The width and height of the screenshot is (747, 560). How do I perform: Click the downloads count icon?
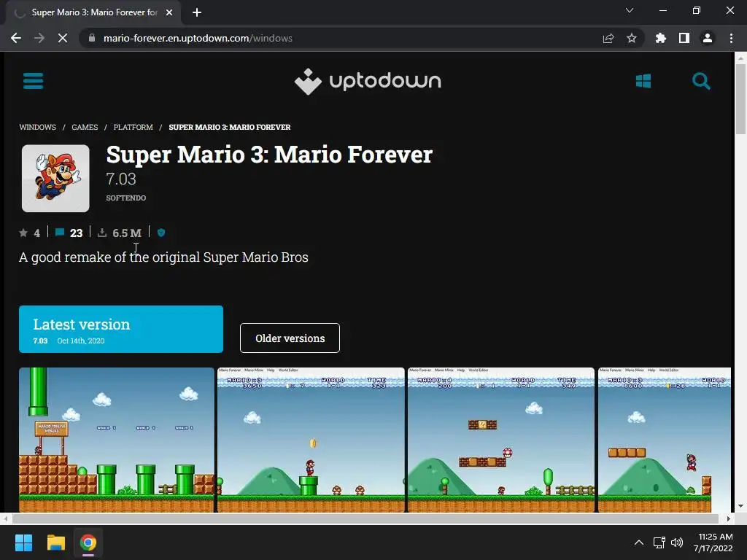point(102,233)
